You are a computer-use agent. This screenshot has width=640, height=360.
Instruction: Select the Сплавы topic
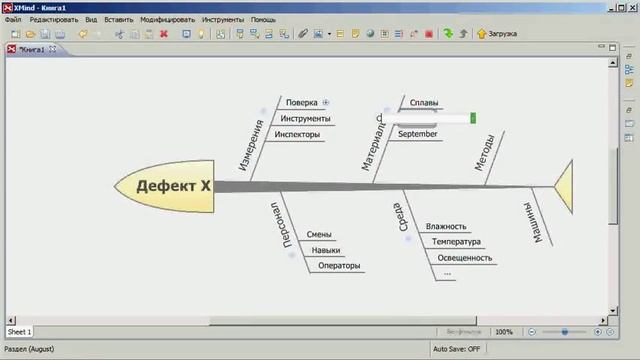click(424, 102)
